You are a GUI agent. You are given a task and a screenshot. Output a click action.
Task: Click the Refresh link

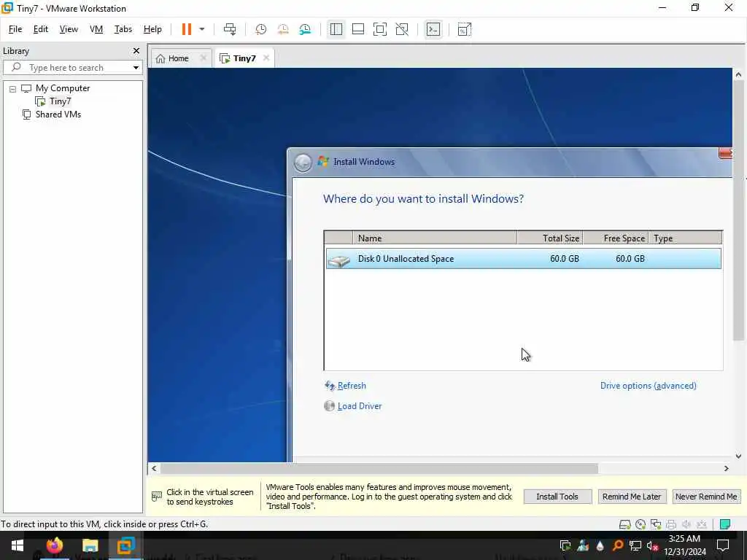(x=352, y=386)
